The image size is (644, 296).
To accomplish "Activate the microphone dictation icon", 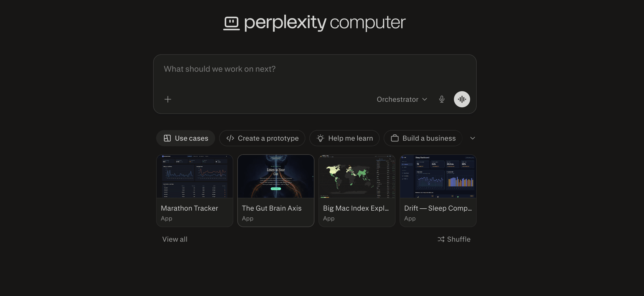I will [x=442, y=99].
